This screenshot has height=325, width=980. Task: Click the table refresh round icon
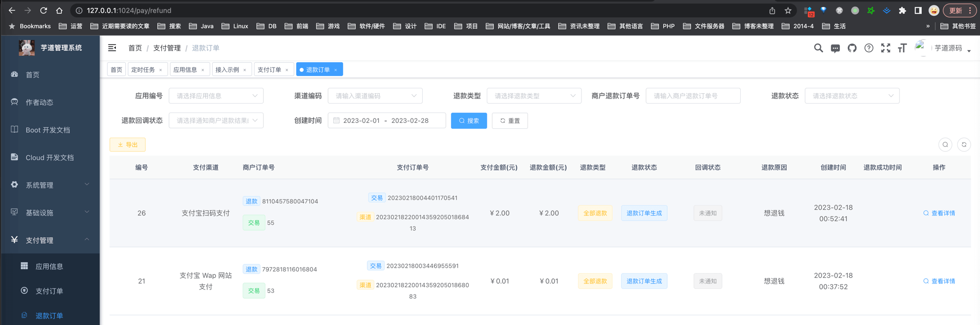(964, 144)
